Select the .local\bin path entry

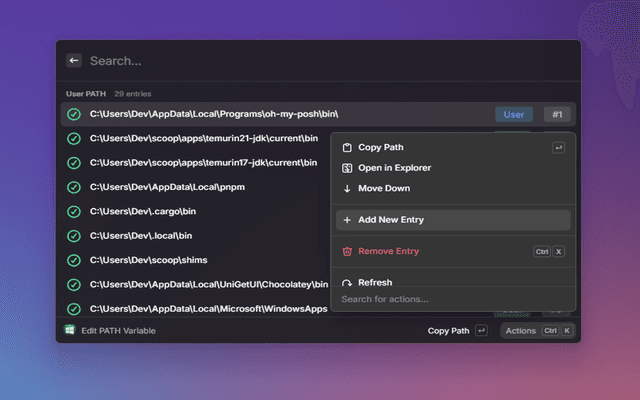pos(141,236)
